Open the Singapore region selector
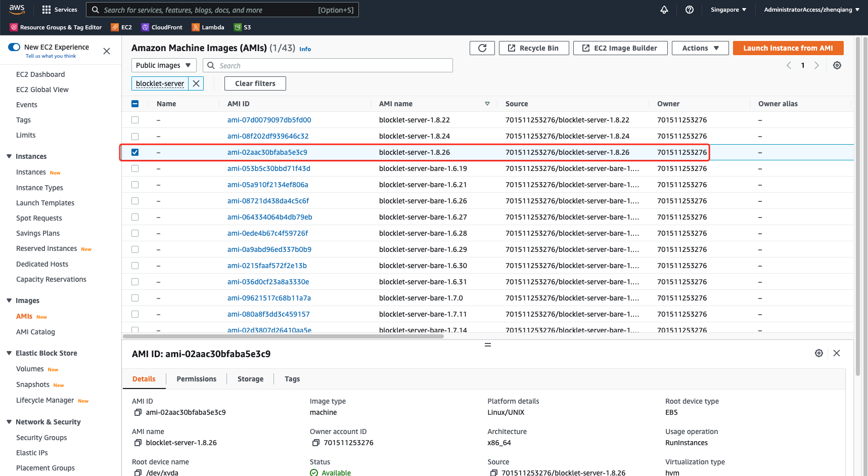Image resolution: width=868 pixels, height=476 pixels. pos(728,10)
